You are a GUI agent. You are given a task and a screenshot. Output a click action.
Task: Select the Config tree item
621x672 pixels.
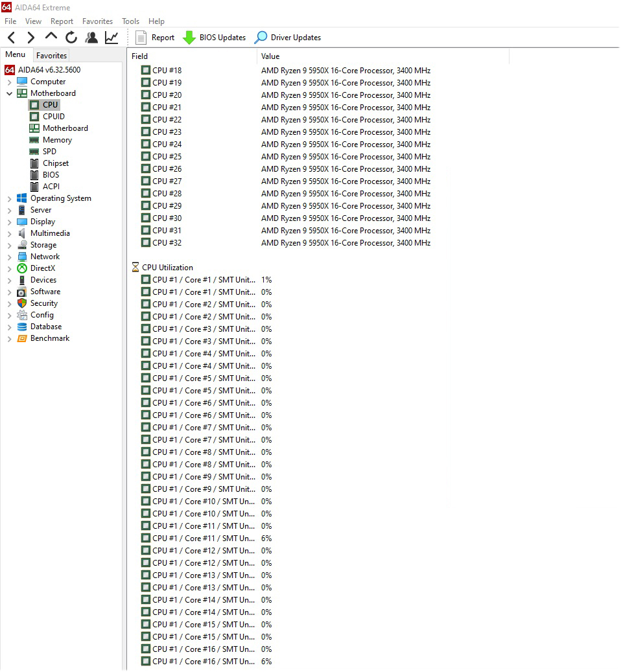[42, 315]
